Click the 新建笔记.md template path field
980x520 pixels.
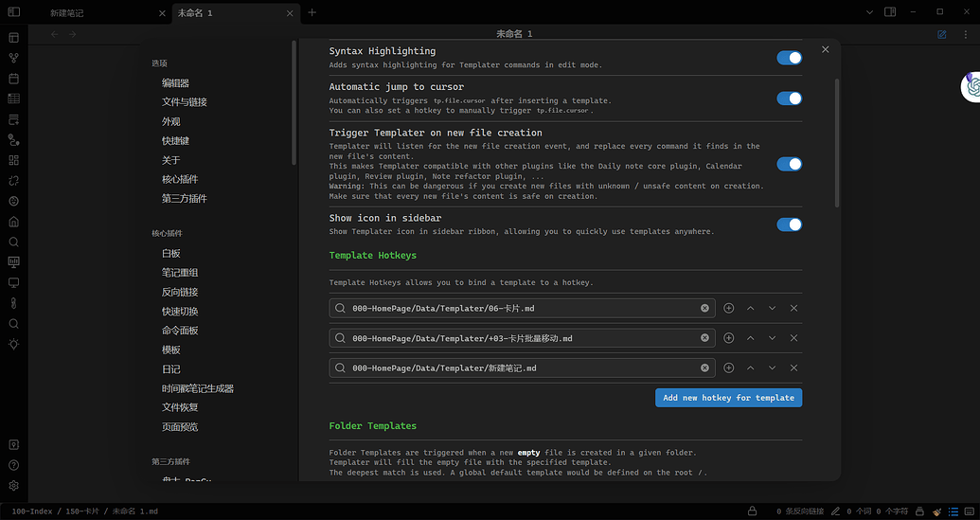[x=523, y=368]
